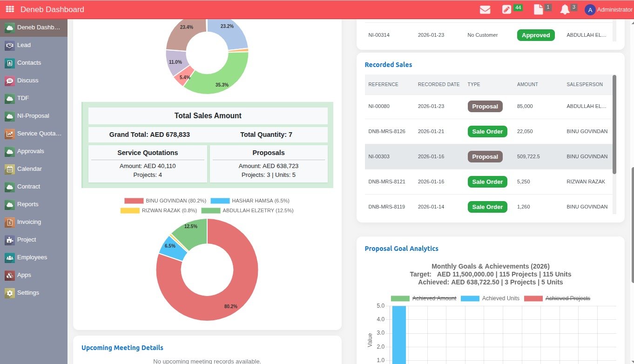
Task: Click the Employees icon in sidebar
Action: coord(9,257)
